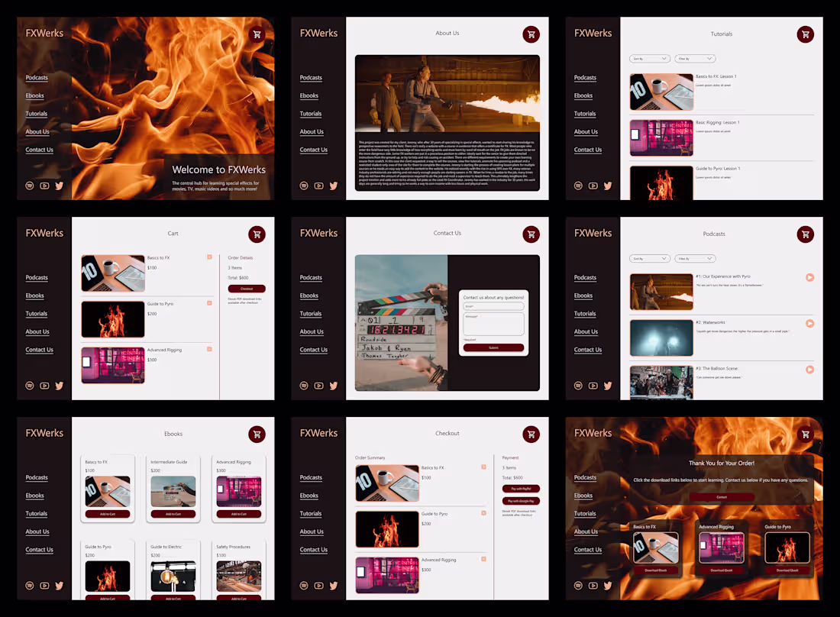Click the Spotify icon in the homepage sidebar
Viewport: 840px width, 617px height.
point(29,185)
